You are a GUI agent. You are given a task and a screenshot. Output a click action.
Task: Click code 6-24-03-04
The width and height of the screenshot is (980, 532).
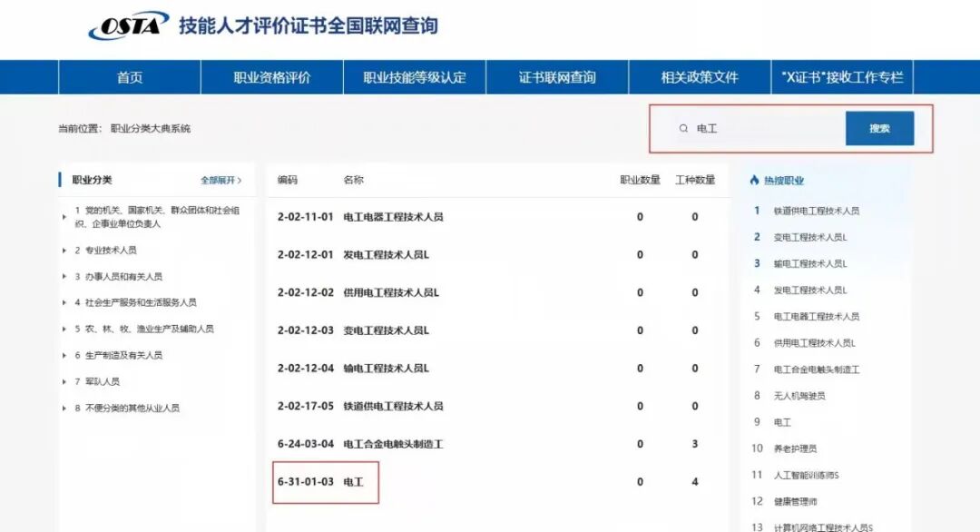pos(306,444)
